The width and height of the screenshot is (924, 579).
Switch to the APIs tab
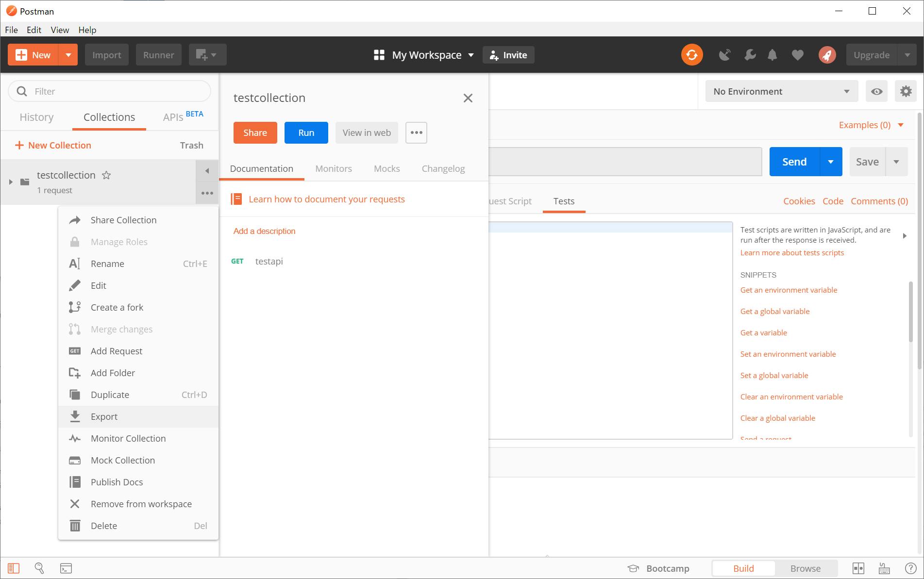click(183, 117)
